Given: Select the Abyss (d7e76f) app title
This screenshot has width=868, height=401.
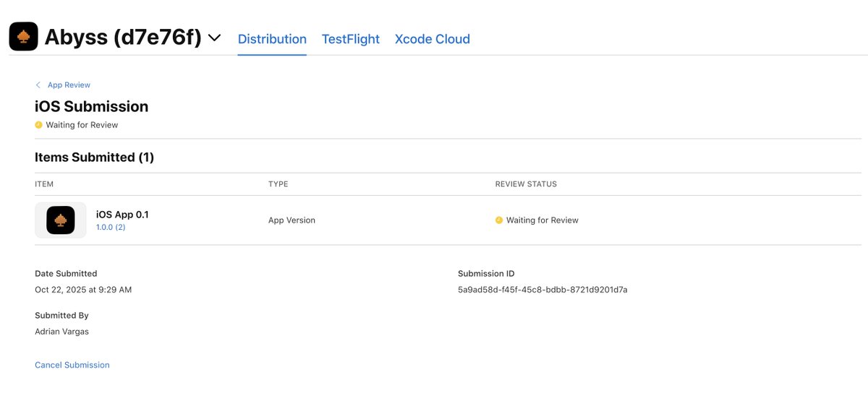Looking at the screenshot, I should (123, 38).
